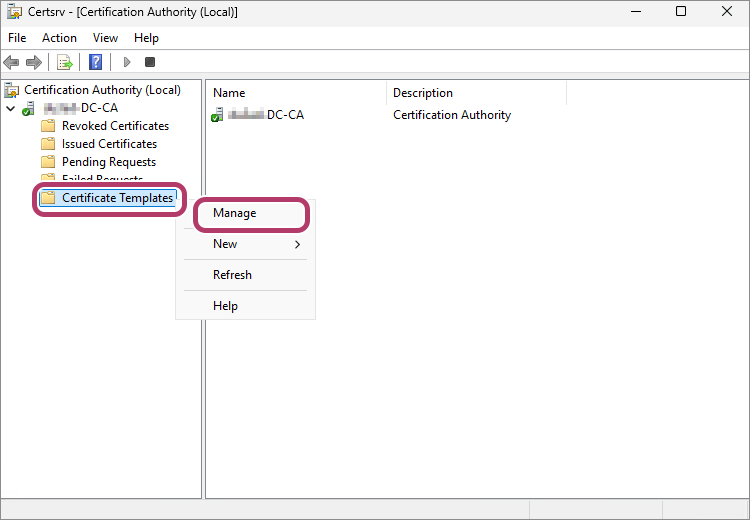Image resolution: width=750 pixels, height=520 pixels.
Task: Select the Revoked Certificates folder
Action: click(x=115, y=126)
